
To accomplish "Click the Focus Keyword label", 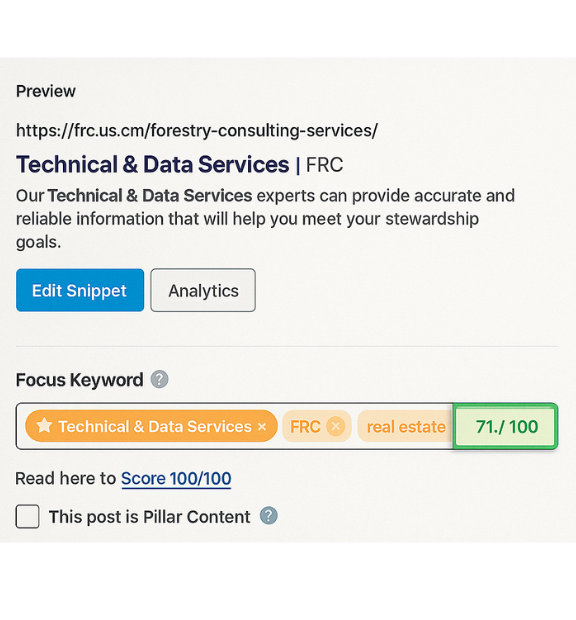I will [x=79, y=380].
